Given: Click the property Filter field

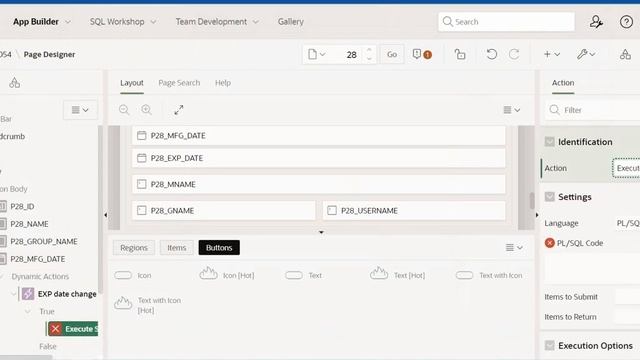Looking at the screenshot, I should point(593,110).
